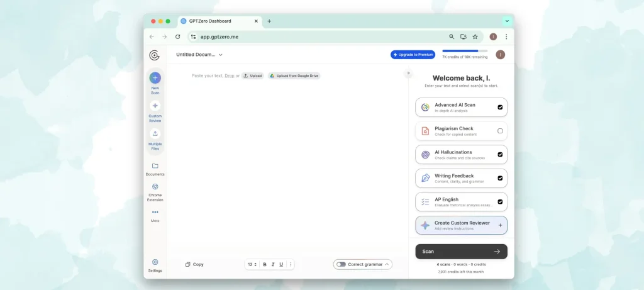The image size is (644, 290).
Task: Open user account avatar in GPTZero header
Action: [x=500, y=55]
